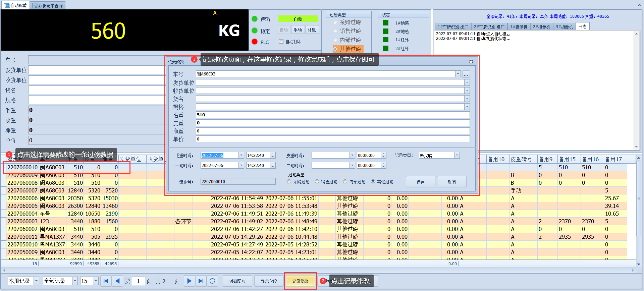This screenshot has width=644, height=291.
Task: Open the 一磅时间 date picker dropdown
Action: pyautogui.click(x=241, y=165)
